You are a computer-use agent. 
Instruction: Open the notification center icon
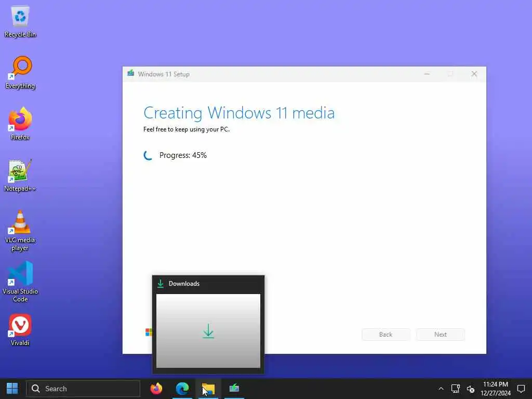[521, 389]
